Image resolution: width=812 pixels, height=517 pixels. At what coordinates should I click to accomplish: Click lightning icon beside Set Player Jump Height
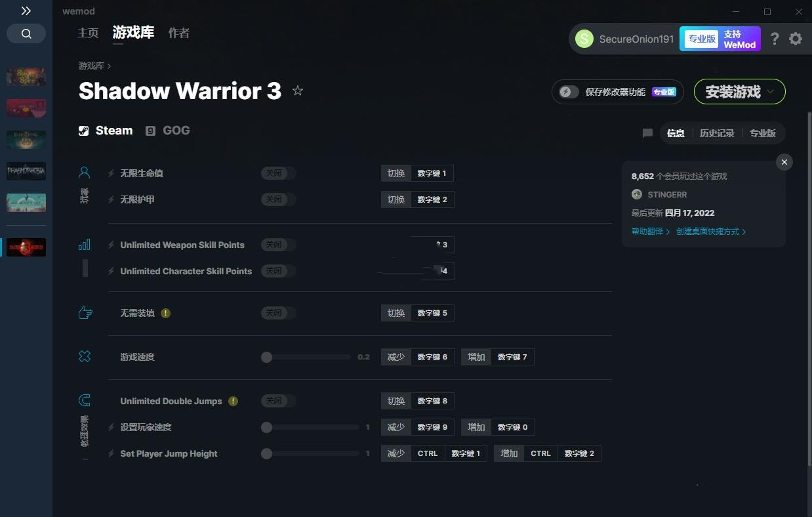pyautogui.click(x=111, y=453)
